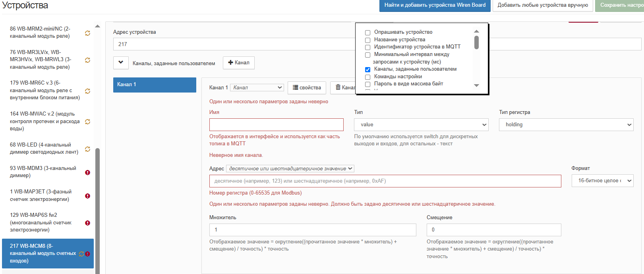Add channel with '+ Канал' button
The image size is (644, 274).
tap(239, 63)
